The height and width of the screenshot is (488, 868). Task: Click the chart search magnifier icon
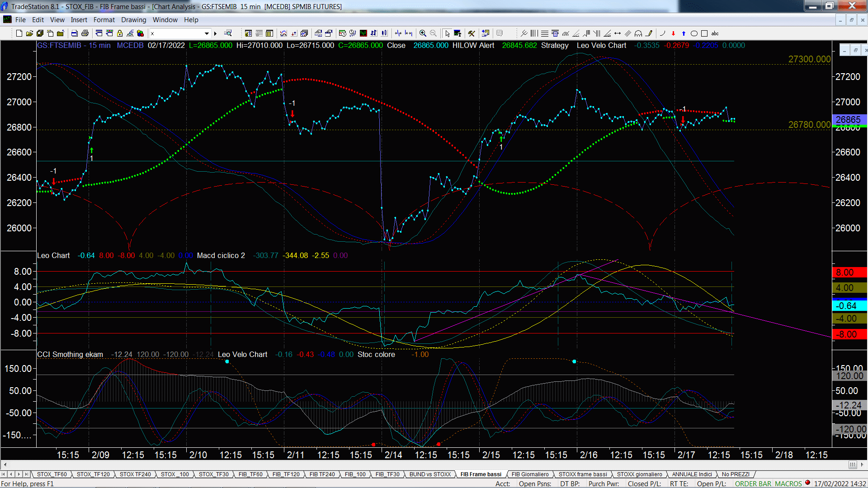coord(228,33)
